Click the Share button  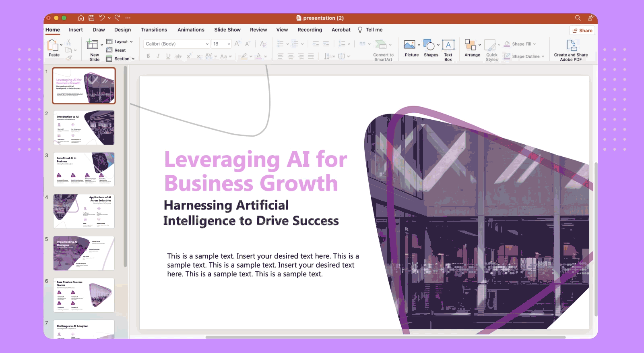click(x=582, y=31)
